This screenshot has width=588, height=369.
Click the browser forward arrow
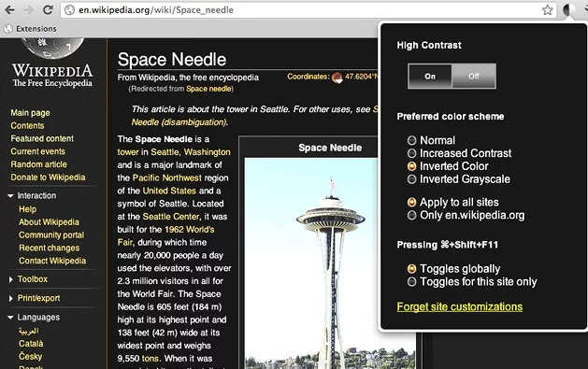point(29,9)
